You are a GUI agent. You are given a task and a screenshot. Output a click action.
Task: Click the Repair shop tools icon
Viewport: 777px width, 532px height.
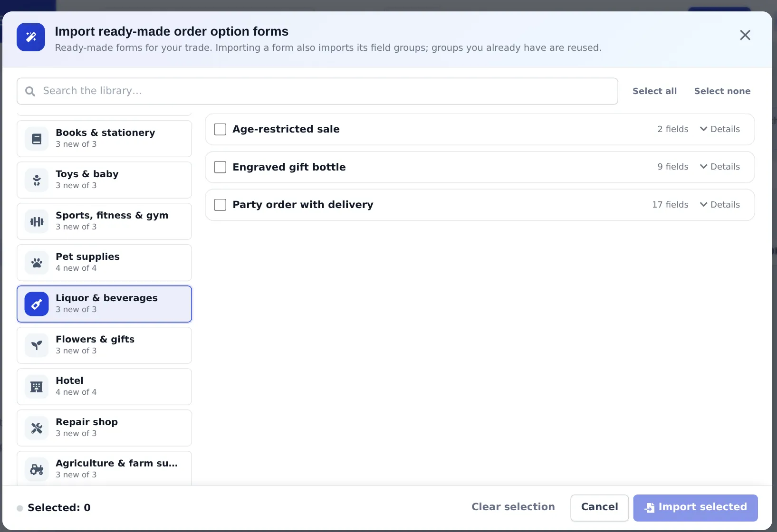point(37,428)
